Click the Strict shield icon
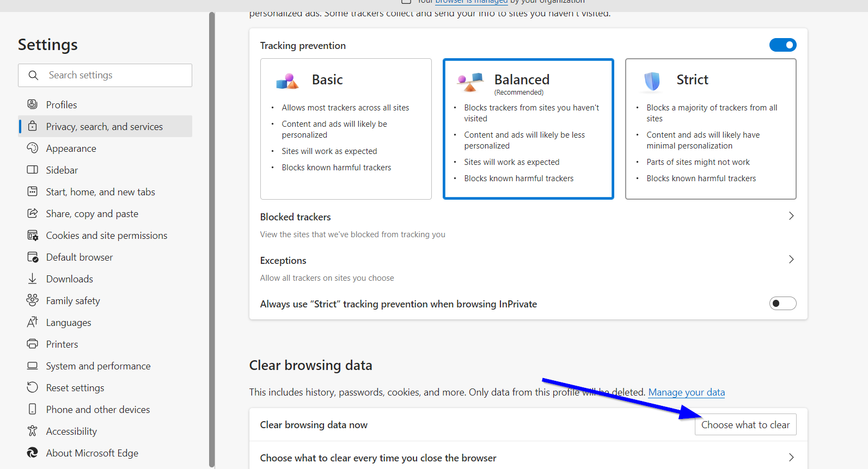Image resolution: width=868 pixels, height=469 pixels. tap(652, 81)
